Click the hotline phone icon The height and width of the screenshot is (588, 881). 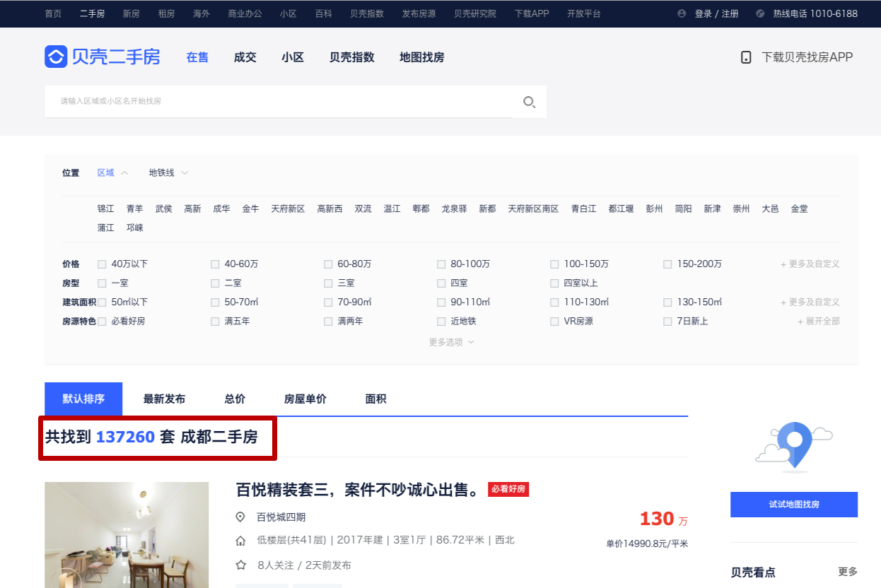[x=760, y=13]
